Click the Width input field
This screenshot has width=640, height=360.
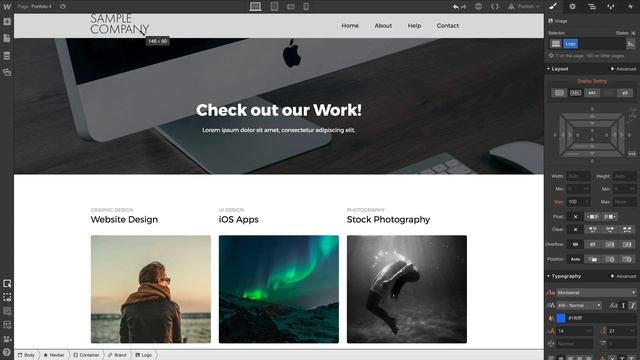578,176
